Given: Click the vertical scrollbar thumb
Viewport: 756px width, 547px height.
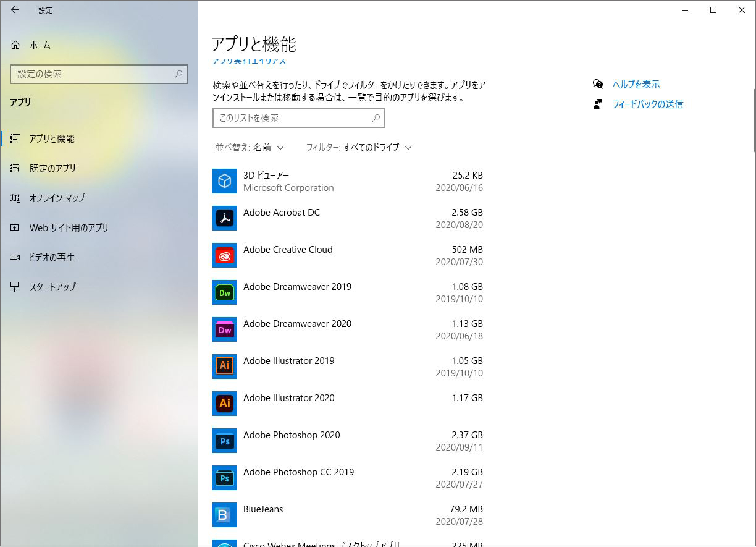Looking at the screenshot, I should click(754, 121).
